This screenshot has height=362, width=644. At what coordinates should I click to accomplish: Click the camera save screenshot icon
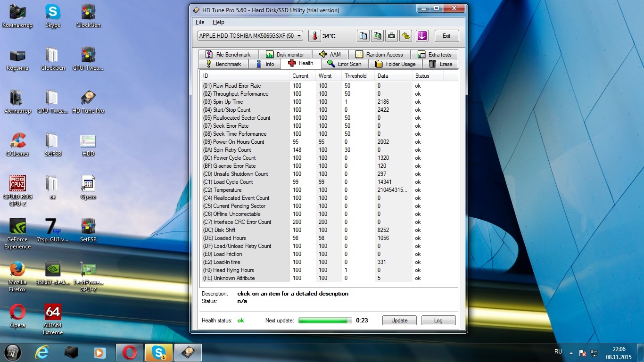pos(391,36)
